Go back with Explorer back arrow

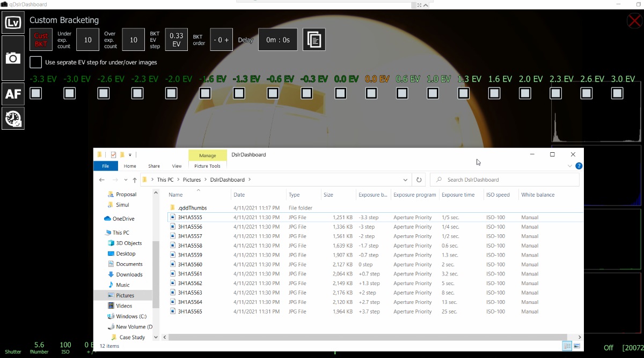pos(102,180)
